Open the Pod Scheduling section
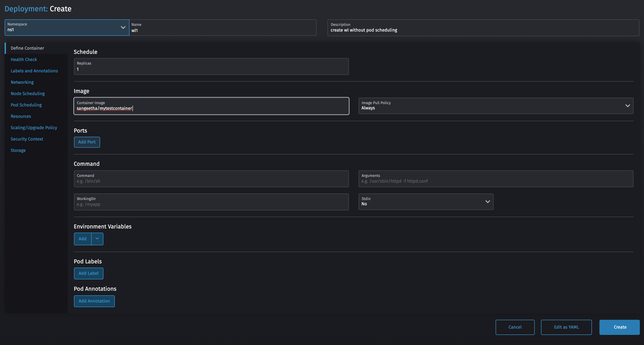 pyautogui.click(x=26, y=105)
